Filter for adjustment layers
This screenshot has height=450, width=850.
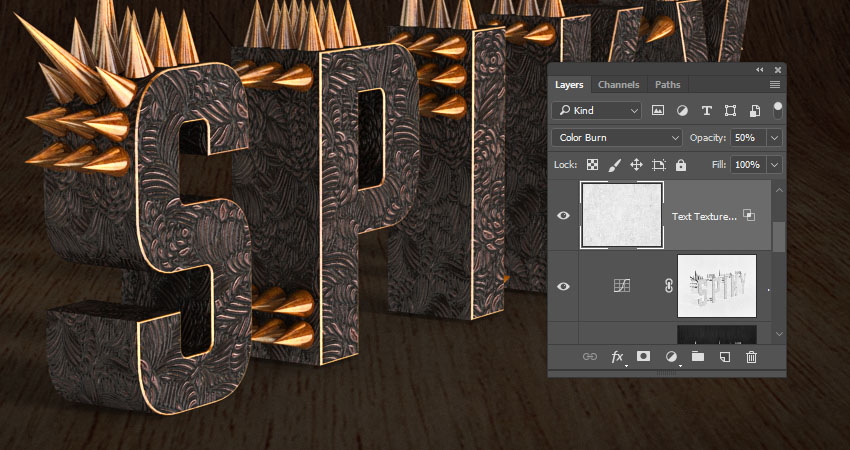[x=682, y=111]
